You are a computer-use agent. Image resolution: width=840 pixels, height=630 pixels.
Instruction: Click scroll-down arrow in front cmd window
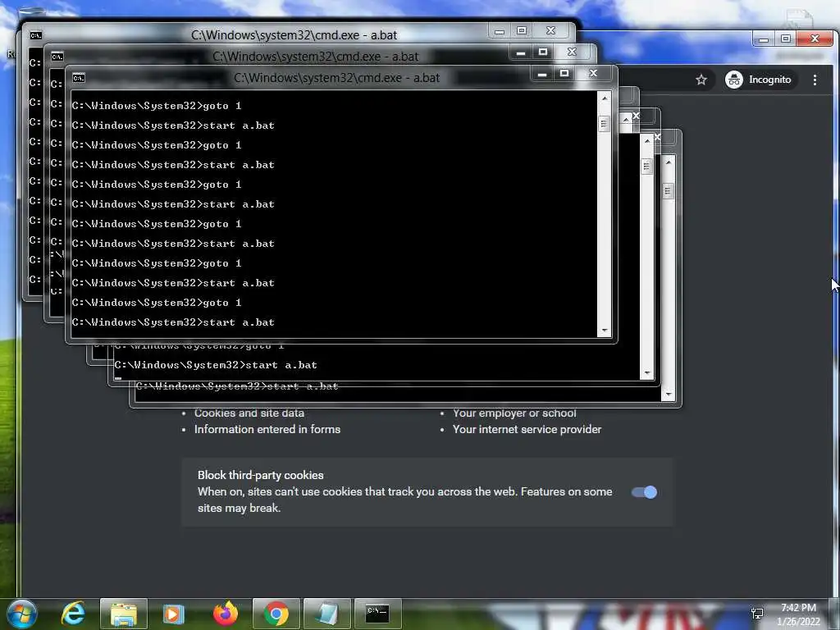(x=605, y=331)
